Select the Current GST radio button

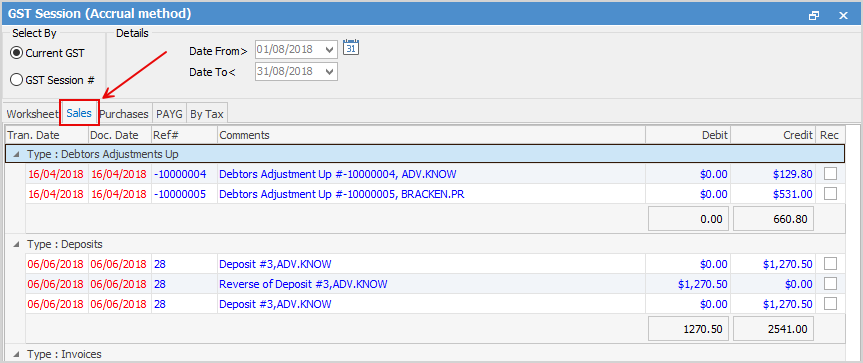17,53
